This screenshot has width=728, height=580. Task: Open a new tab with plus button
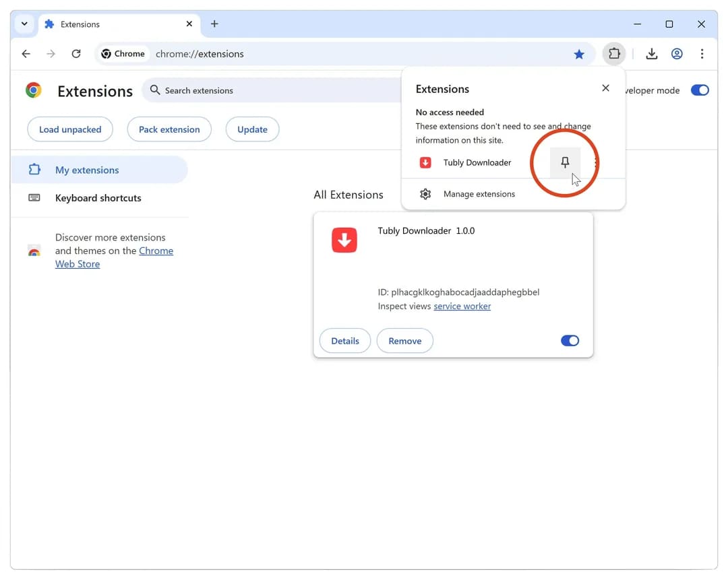214,24
